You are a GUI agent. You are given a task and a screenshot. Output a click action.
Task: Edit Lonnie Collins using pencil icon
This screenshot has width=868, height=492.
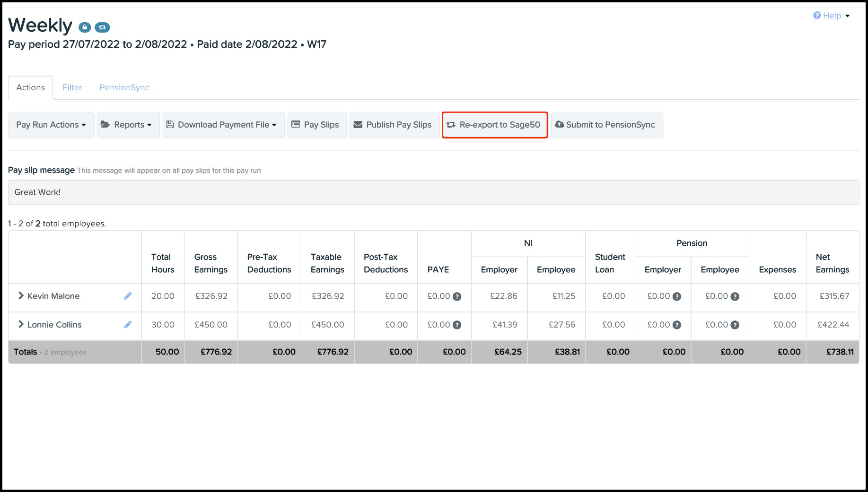click(x=128, y=325)
